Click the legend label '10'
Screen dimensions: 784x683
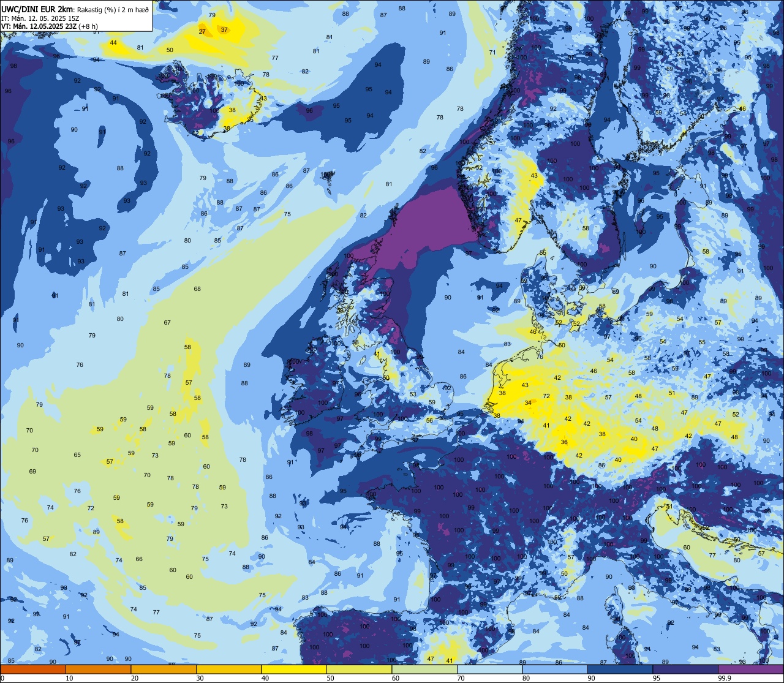70,677
